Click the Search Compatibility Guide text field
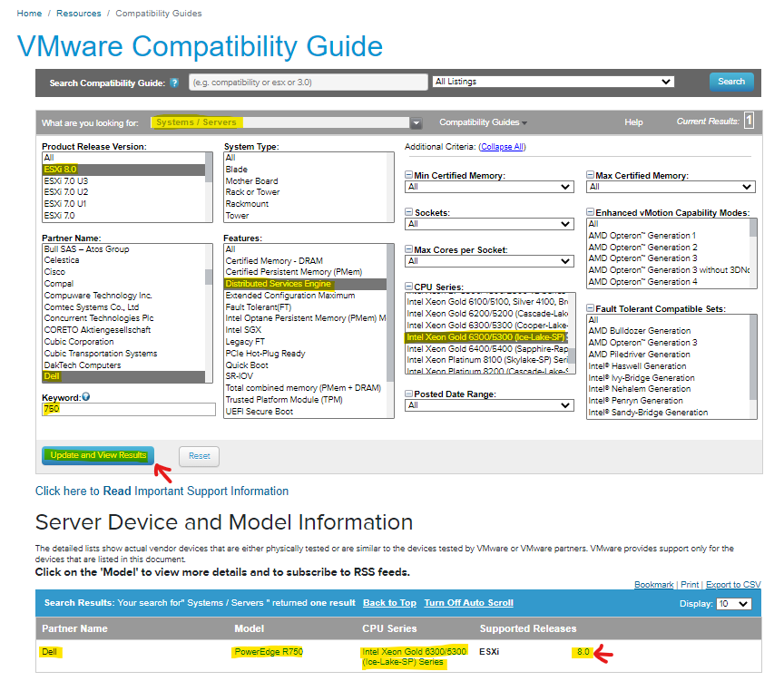Screen dimensions: 784x681 point(309,83)
